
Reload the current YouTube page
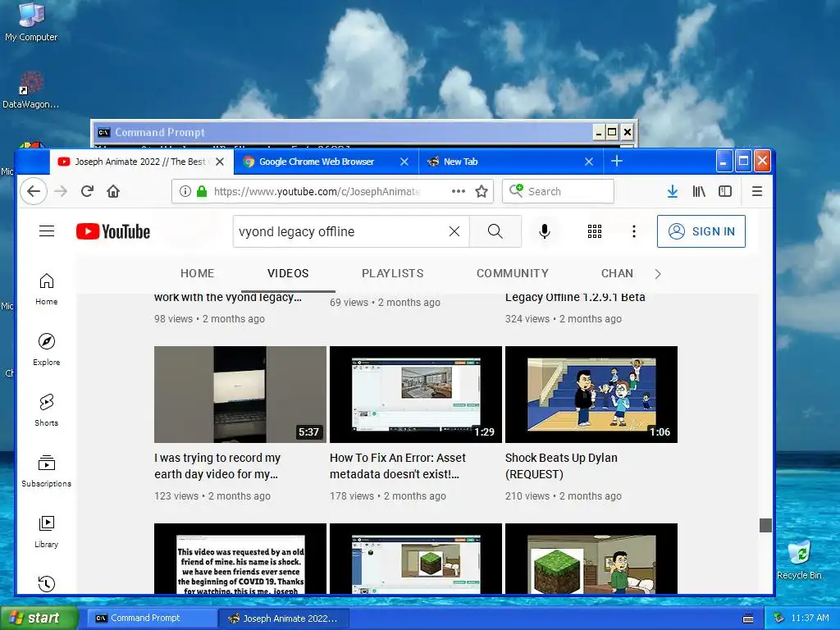pyautogui.click(x=87, y=191)
